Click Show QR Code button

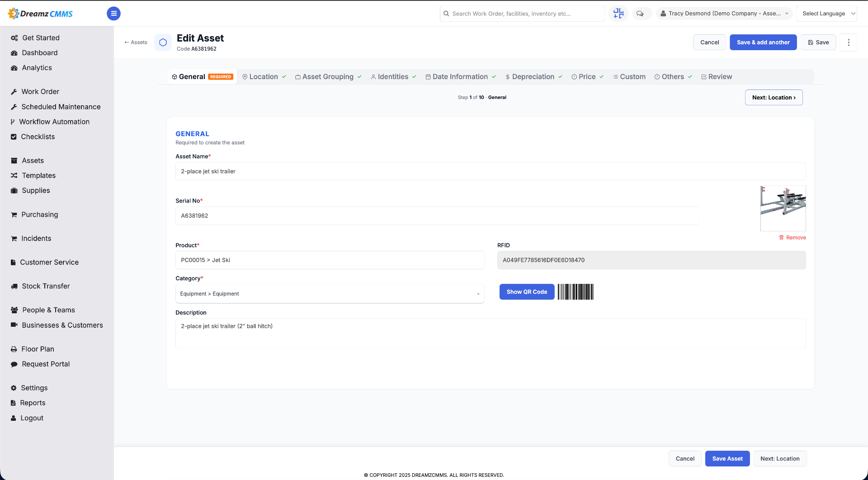click(x=527, y=292)
